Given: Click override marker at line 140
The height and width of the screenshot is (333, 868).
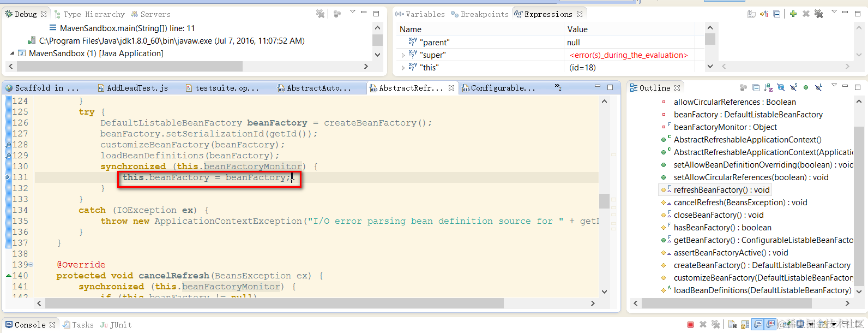Looking at the screenshot, I should point(9,276).
